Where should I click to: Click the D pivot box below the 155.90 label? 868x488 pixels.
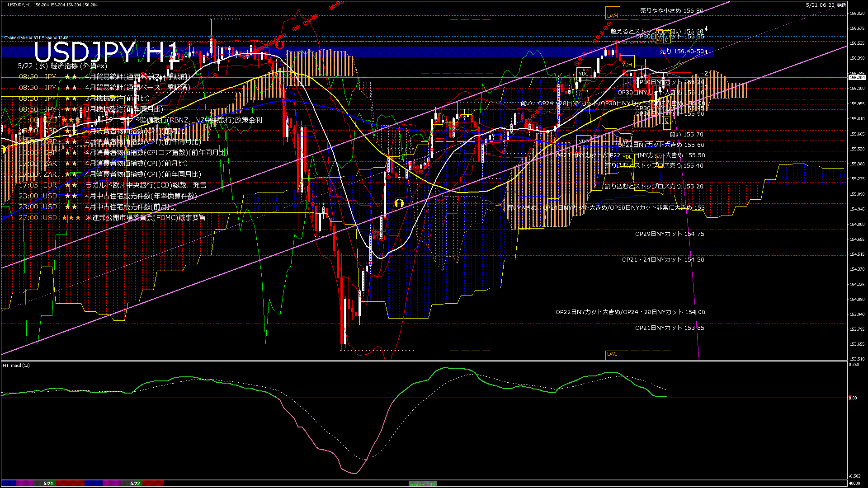click(667, 120)
